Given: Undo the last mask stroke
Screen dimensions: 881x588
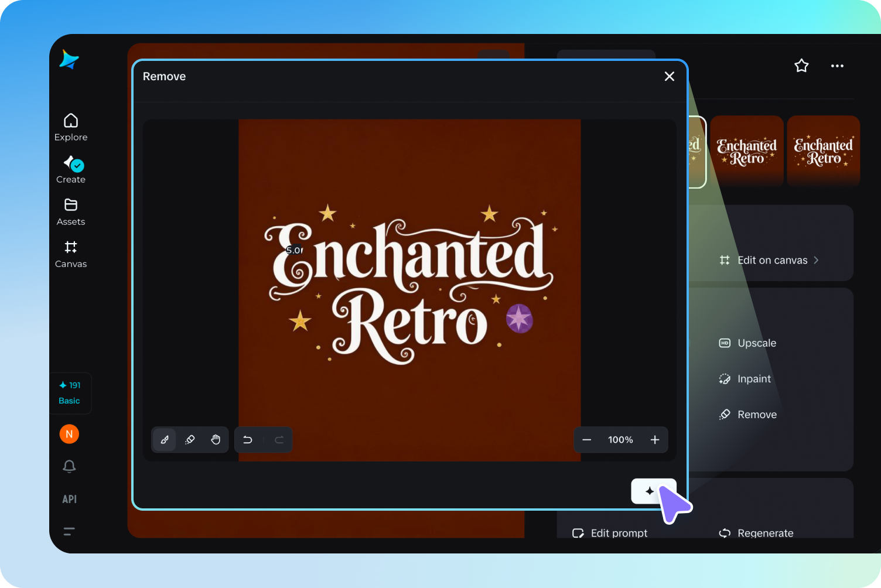Looking at the screenshot, I should pos(248,440).
